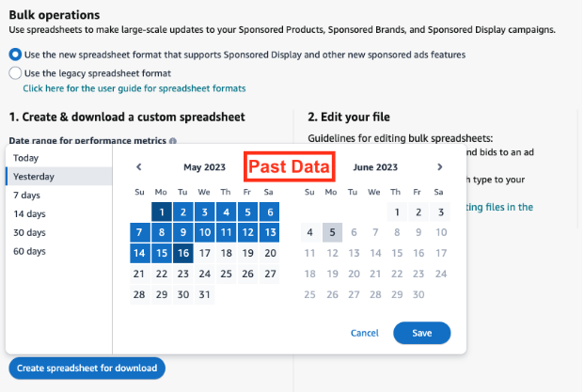Pick May 1 in the calendar
Screen dimensions: 584x392
click(162, 212)
